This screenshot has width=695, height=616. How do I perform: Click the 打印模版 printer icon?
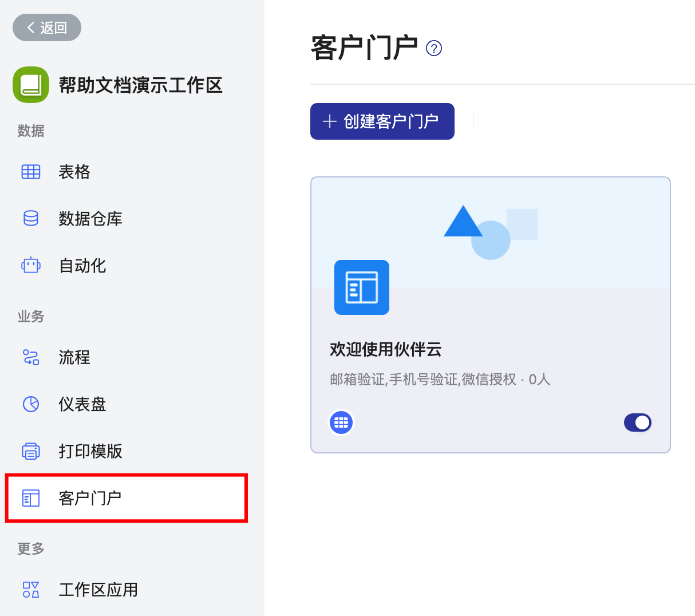point(31,451)
